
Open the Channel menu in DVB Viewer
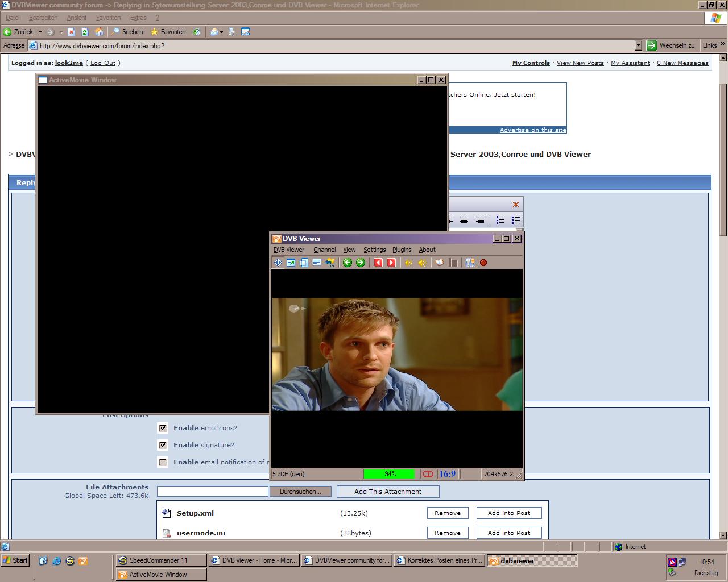tap(325, 250)
